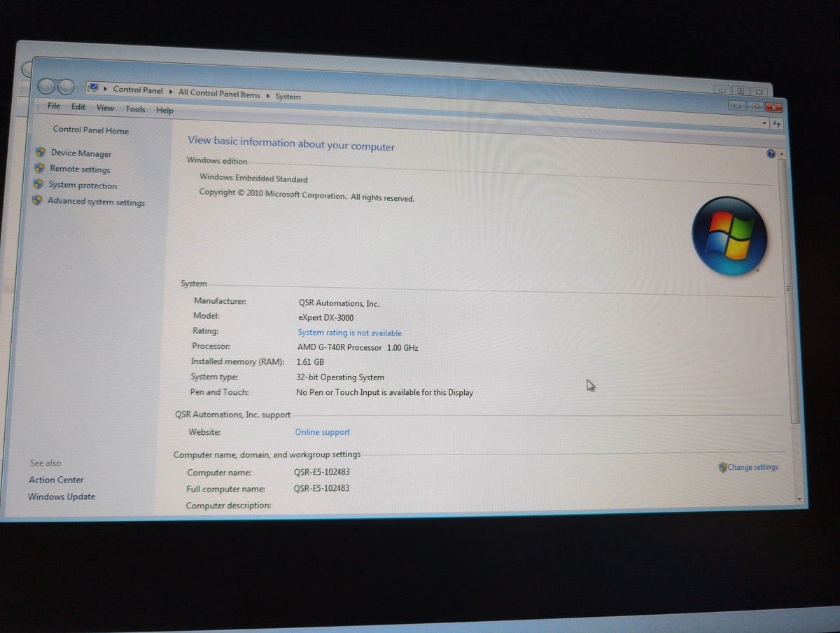Click the scroll down arrow of content pane
Viewport: 840px width, 633px height.
coord(799,498)
